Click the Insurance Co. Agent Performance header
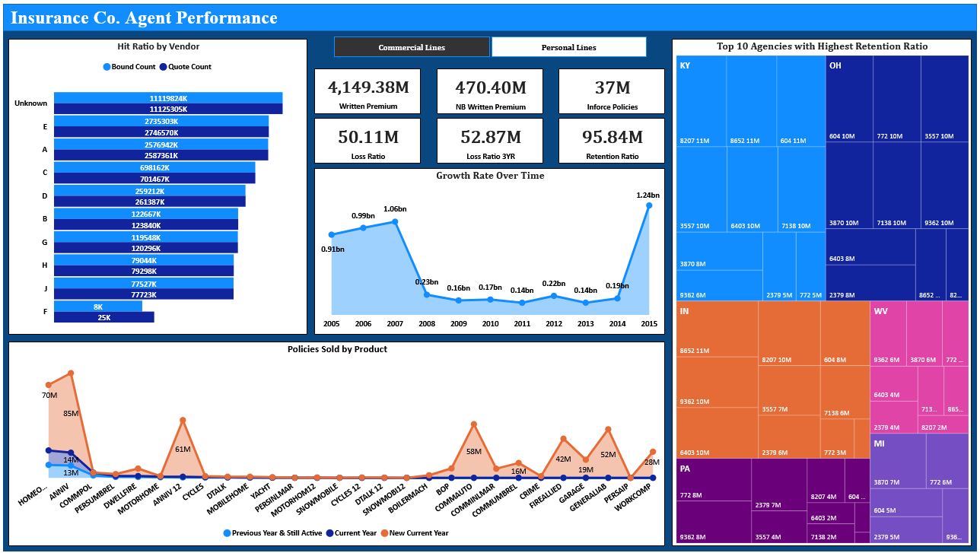This screenshot has height=553, width=980. (x=145, y=17)
